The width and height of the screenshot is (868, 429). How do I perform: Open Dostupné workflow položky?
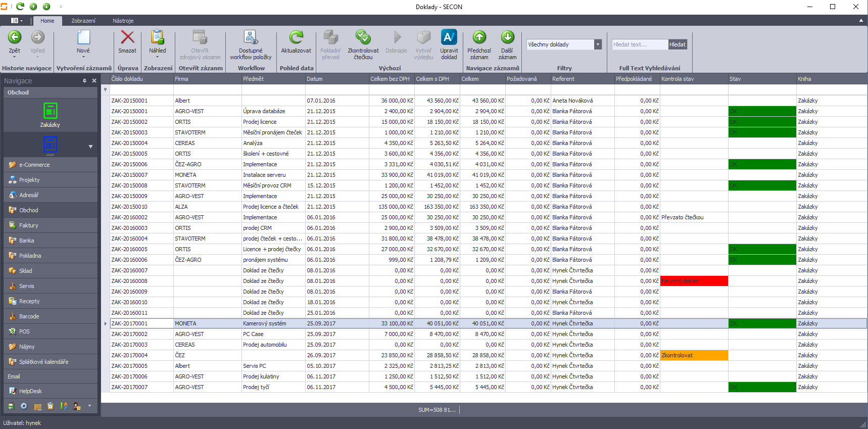[x=251, y=38]
